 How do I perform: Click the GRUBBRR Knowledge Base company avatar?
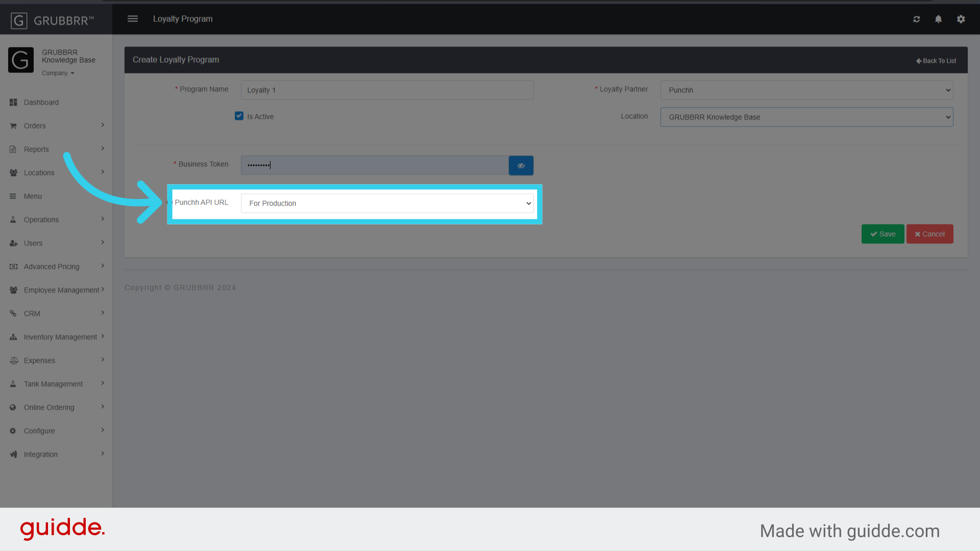(21, 60)
